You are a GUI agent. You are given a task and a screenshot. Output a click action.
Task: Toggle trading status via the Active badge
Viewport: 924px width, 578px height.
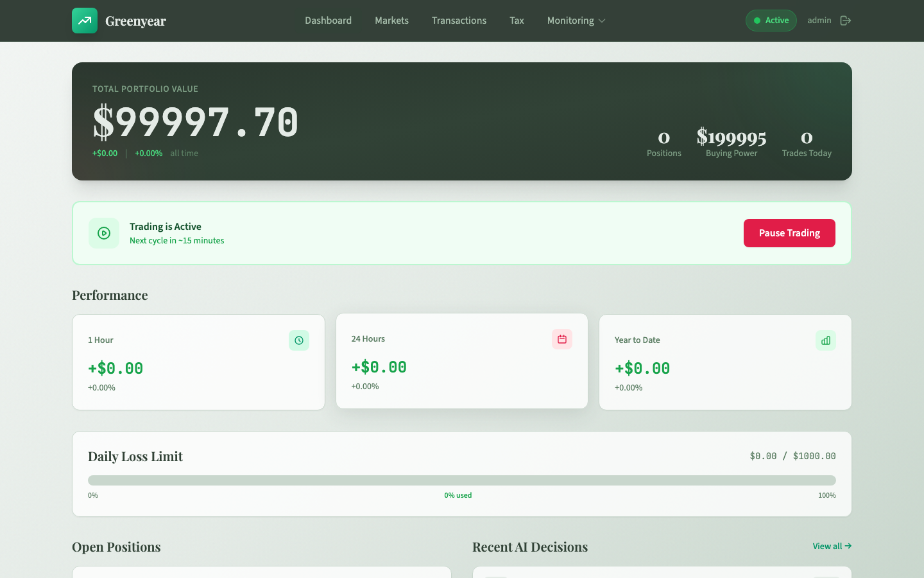click(771, 20)
